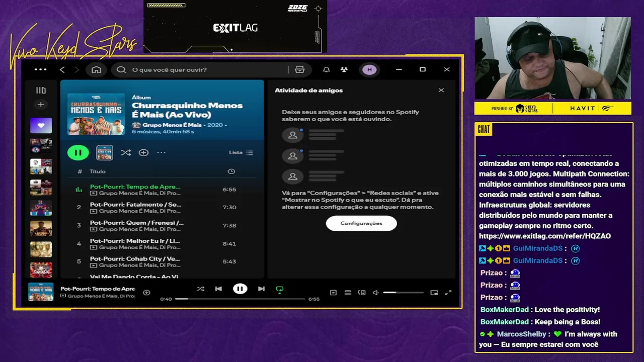The image size is (644, 362).
Task: Select track 4 'Pot-Pourri: Melhor Eu Ir'
Action: (162, 243)
